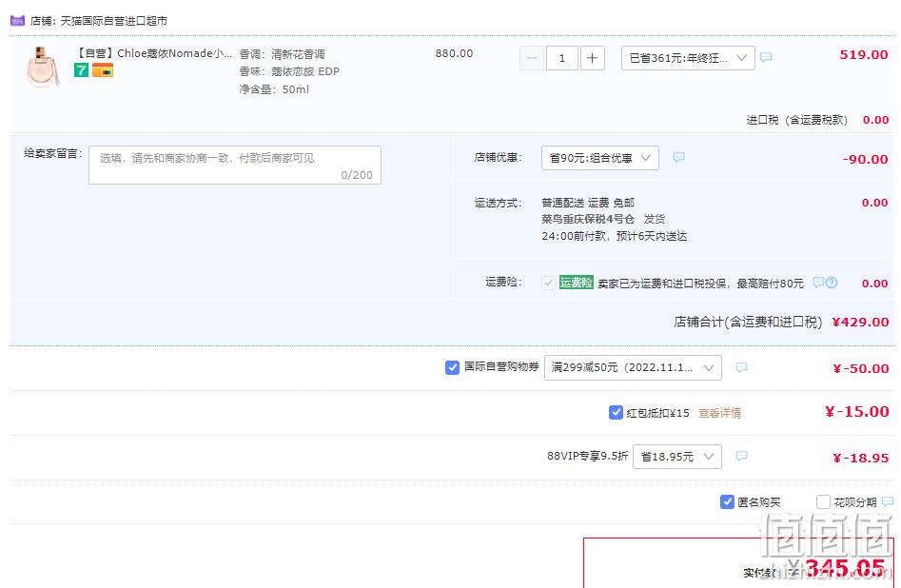This screenshot has width=901, height=588.
Task: Open the 省18.95元 88VIP discount dropdown
Action: pos(676,457)
